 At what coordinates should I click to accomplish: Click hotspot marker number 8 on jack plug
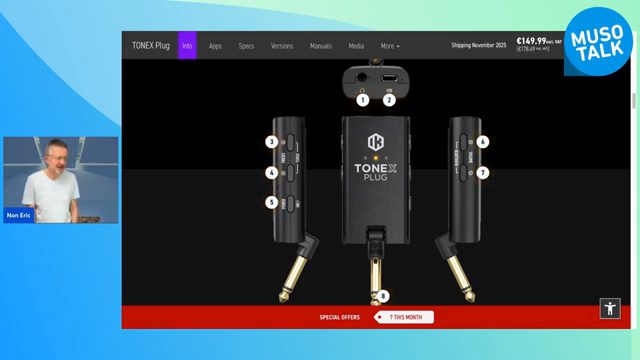[382, 296]
